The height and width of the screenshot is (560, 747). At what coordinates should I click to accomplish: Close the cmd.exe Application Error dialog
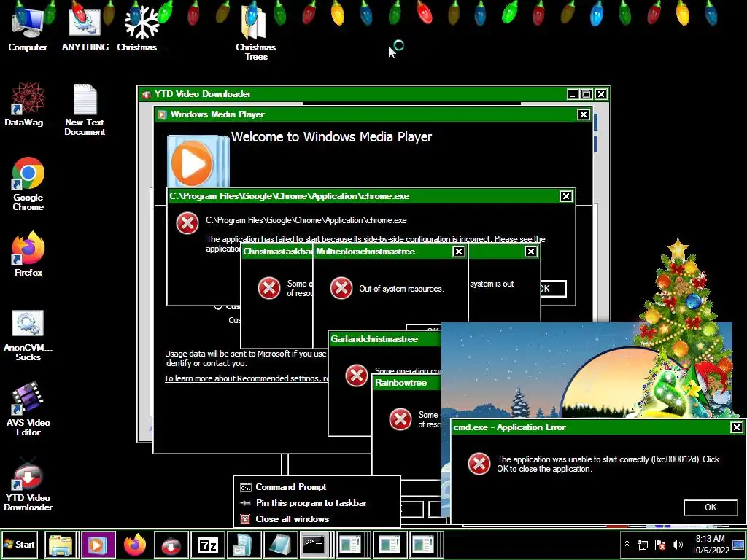(x=737, y=427)
